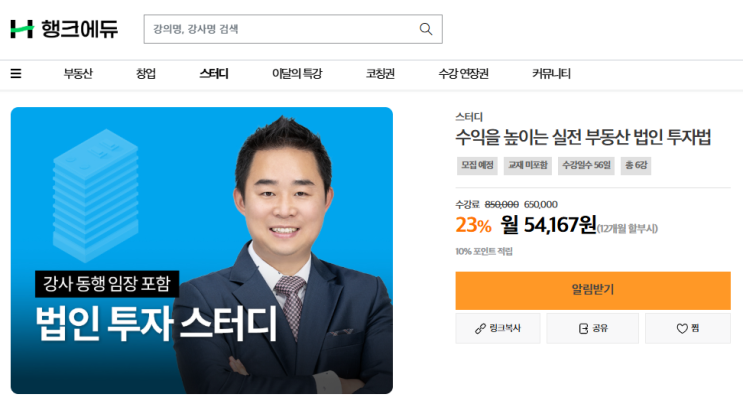Click the heart icon for 찜

(x=682, y=328)
